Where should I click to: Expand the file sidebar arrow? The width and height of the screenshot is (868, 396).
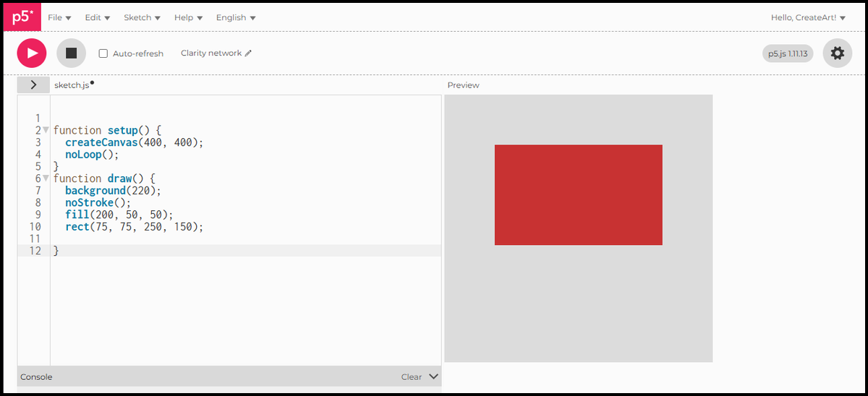tap(34, 85)
